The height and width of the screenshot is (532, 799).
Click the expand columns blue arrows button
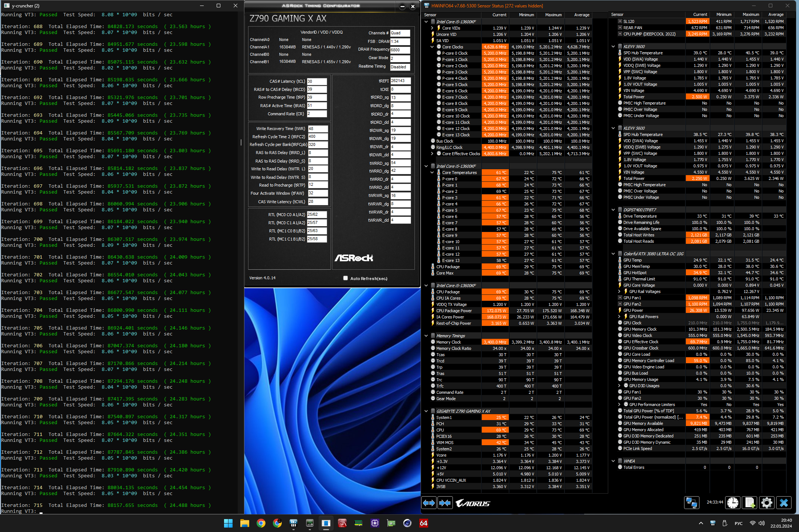pyautogui.click(x=429, y=503)
